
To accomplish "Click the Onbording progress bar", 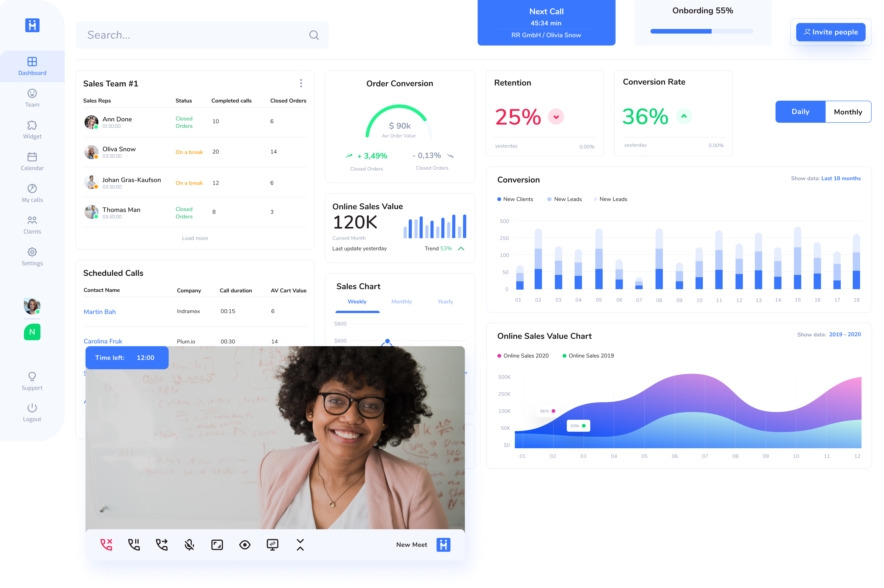I will point(702,31).
